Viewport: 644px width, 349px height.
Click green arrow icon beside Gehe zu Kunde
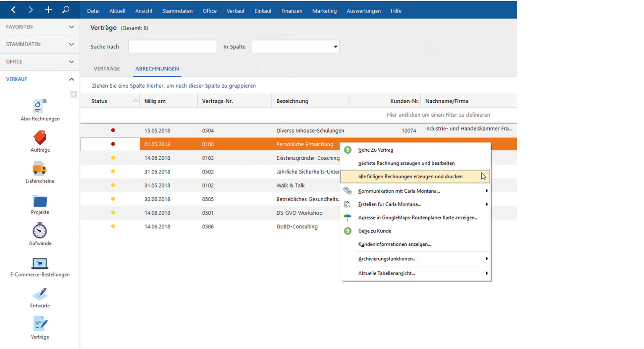[x=348, y=231]
